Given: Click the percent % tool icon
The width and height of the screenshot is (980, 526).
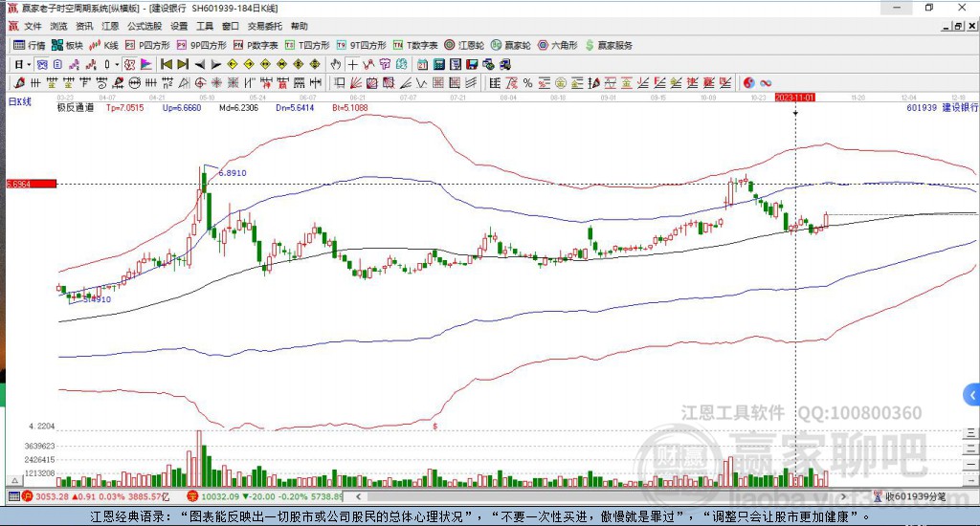Looking at the screenshot, I should point(528,83).
